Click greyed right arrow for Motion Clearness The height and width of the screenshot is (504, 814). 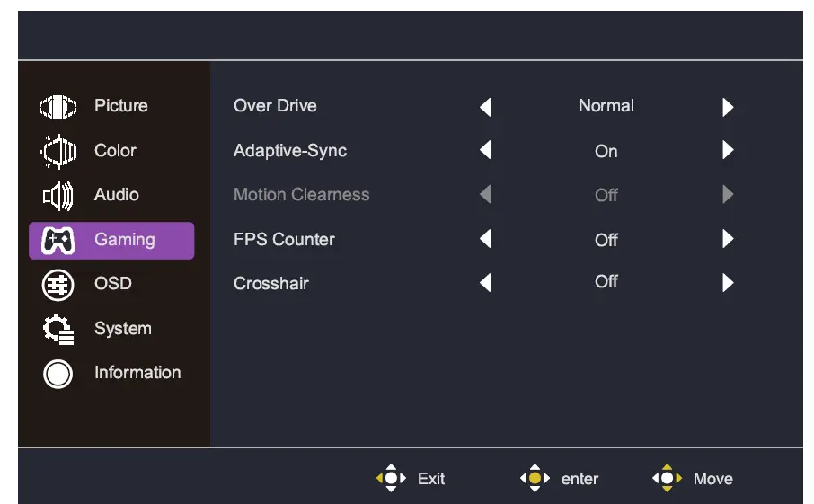pos(728,195)
